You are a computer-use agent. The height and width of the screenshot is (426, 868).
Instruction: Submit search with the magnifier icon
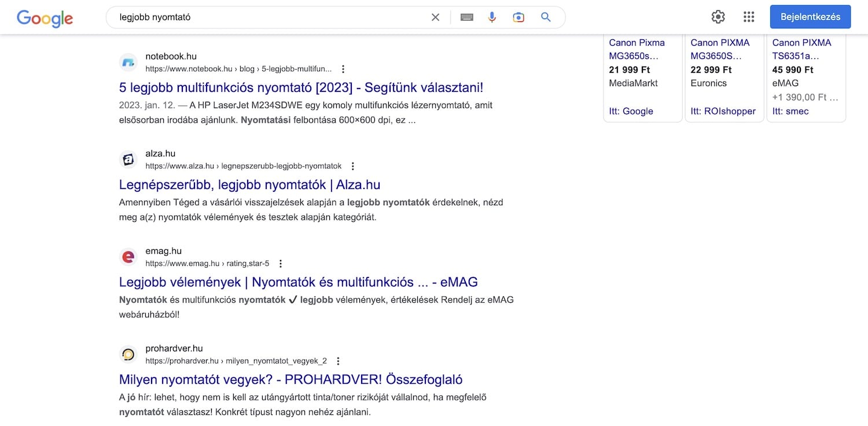coord(546,17)
